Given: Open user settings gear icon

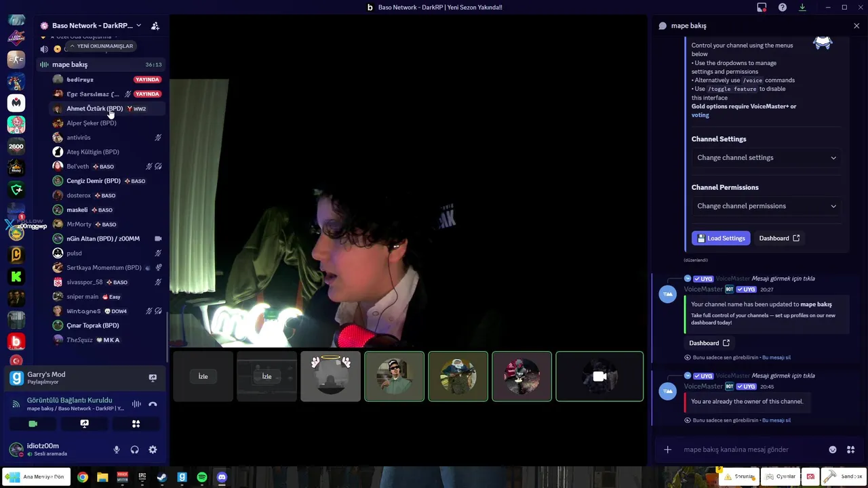Looking at the screenshot, I should (x=153, y=449).
